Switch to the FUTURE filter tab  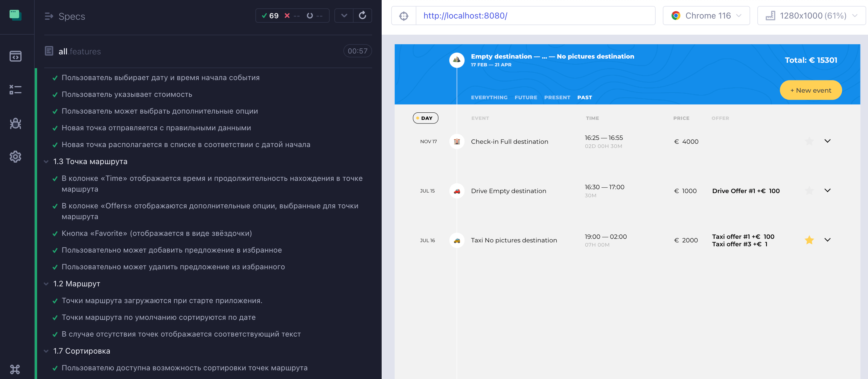526,98
